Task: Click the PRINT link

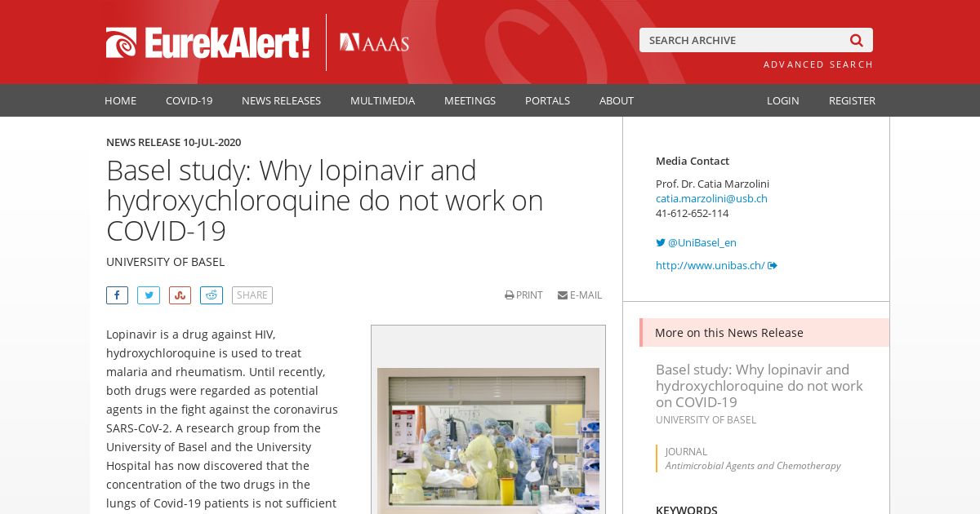Action: (523, 295)
